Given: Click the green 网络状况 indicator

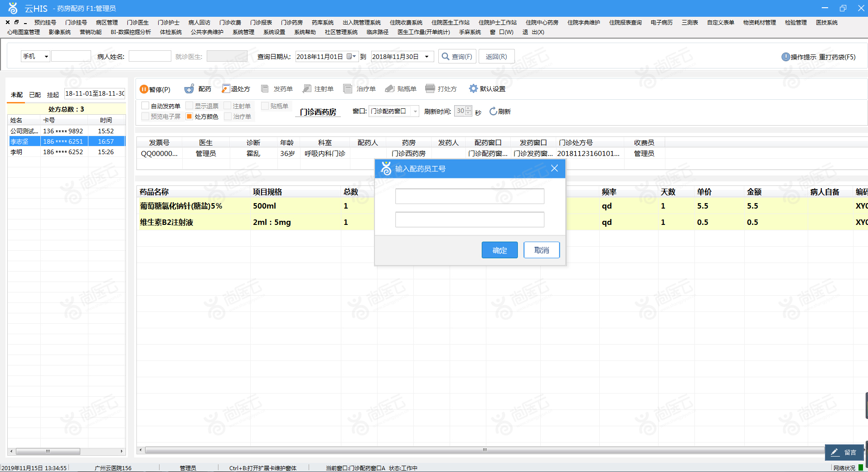Looking at the screenshot, I should 860,467.
